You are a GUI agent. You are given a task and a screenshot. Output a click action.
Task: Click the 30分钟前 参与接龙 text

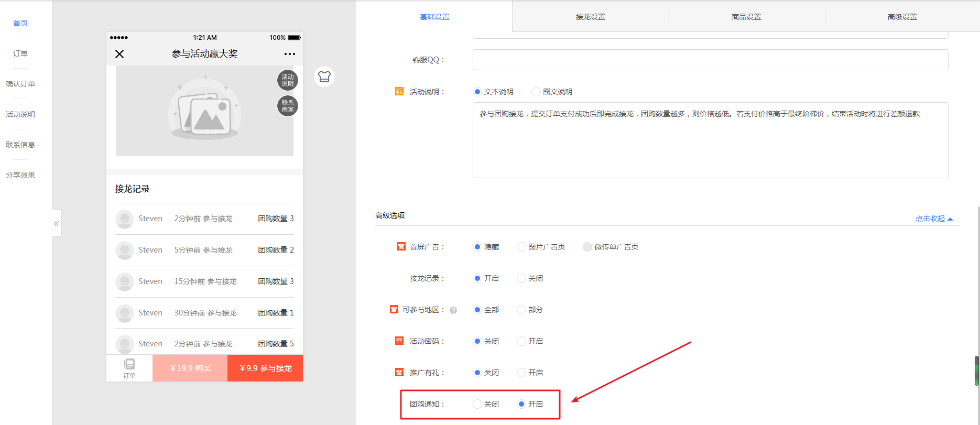click(x=205, y=313)
